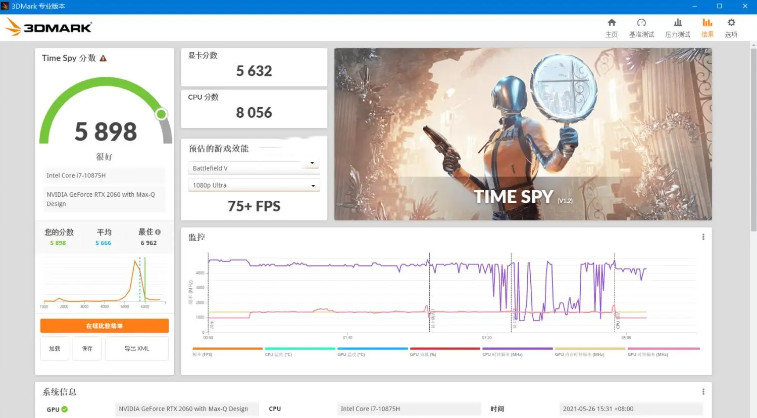Viewport: 757px width, 418px height.
Task: Open the Battlefield V game dropdown
Action: [x=253, y=167]
